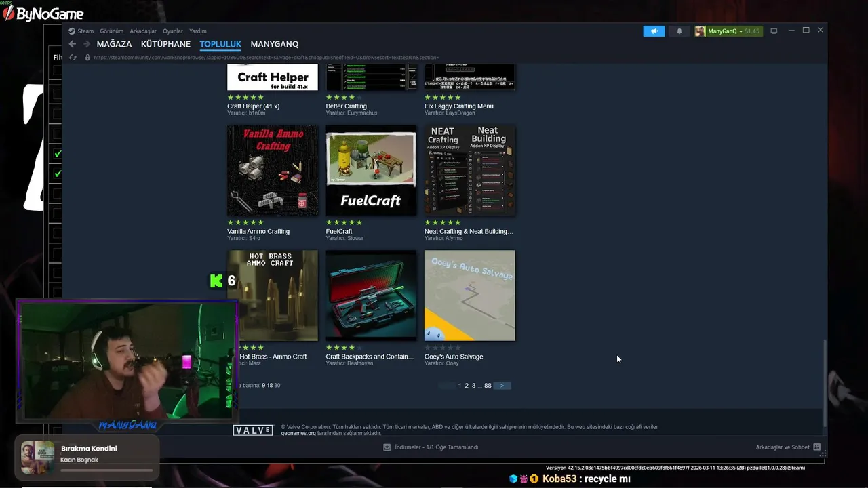Show 9 items per page
Viewport: 868px width, 488px height.
coord(264,385)
